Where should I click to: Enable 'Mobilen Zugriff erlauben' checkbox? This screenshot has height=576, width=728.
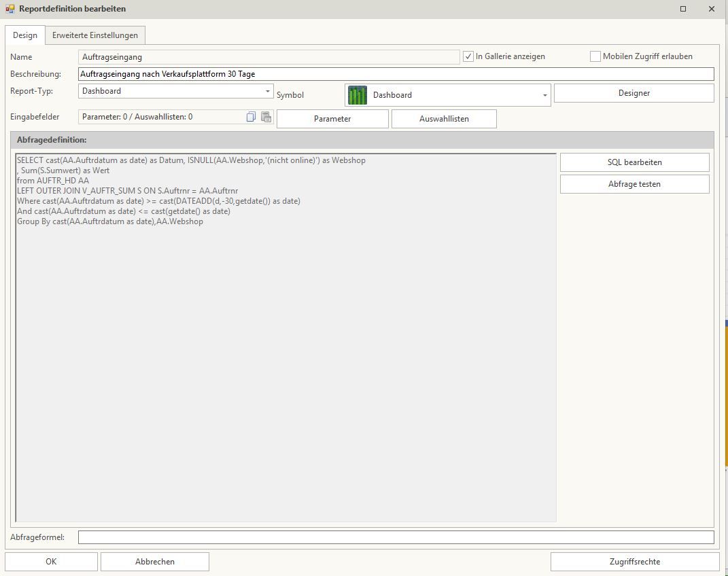coord(595,56)
